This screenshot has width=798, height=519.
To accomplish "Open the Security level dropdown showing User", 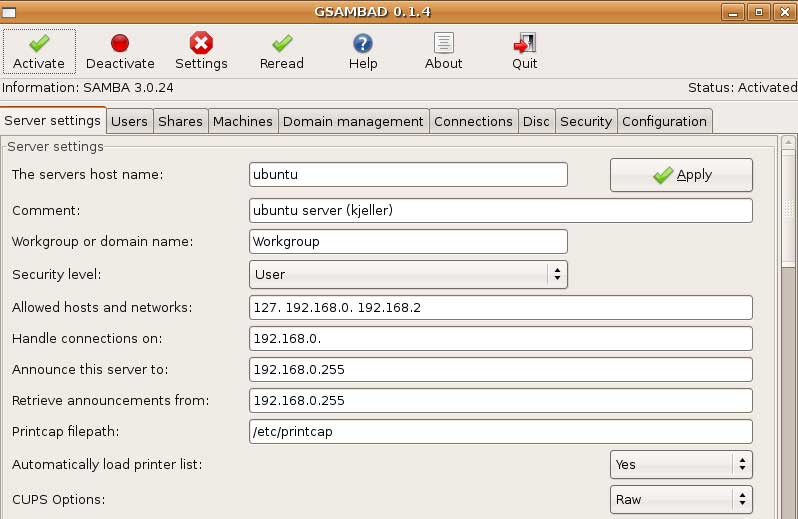I will click(x=408, y=274).
